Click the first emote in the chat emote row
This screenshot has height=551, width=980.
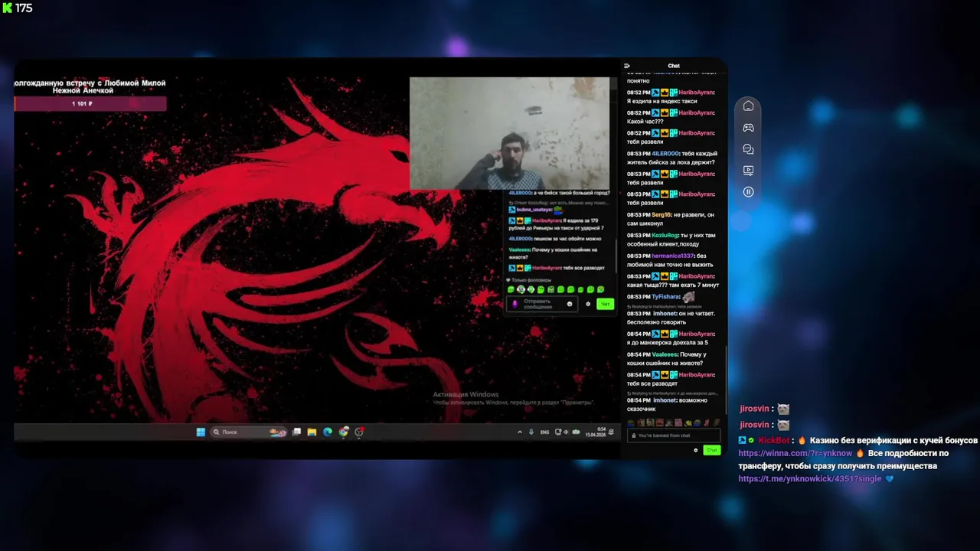(x=630, y=422)
